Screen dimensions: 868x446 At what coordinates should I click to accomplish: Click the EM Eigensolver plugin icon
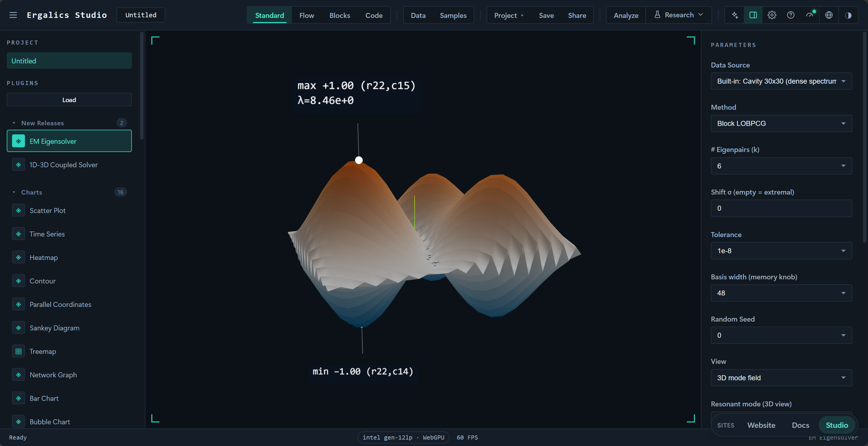click(x=18, y=141)
